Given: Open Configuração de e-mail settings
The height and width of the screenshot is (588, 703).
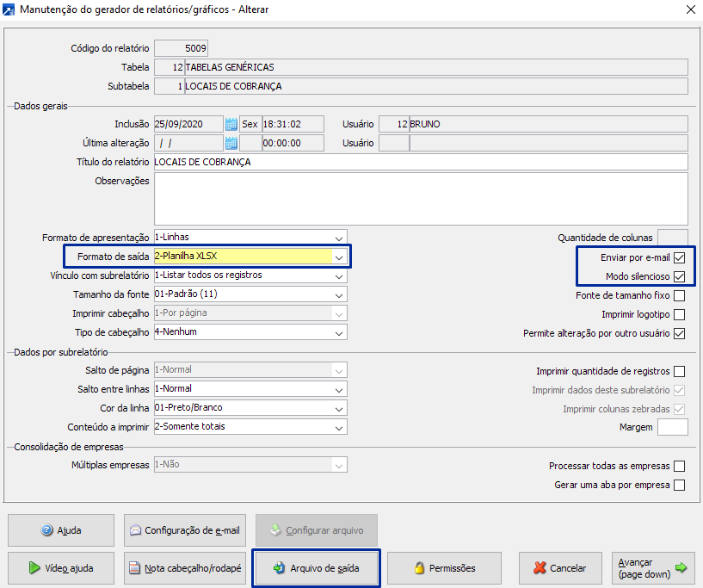Looking at the screenshot, I should [184, 530].
